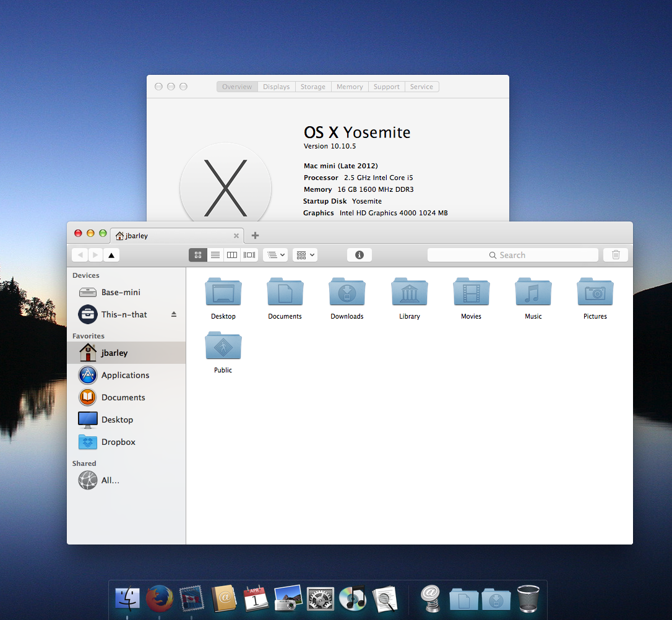Viewport: 672px width, 620px height.
Task: Click the Finder Search field
Action: pyautogui.click(x=512, y=255)
